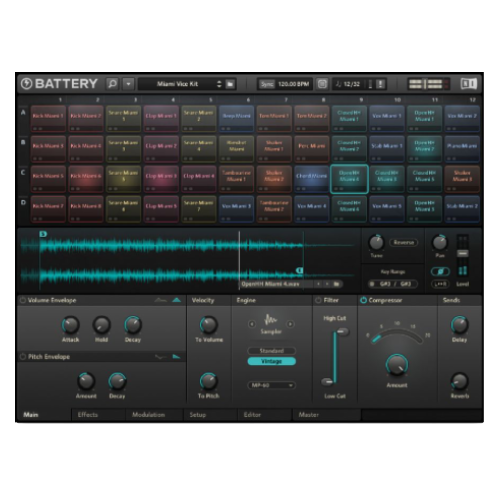Click the Tune knob
500x500 pixels.
(x=376, y=243)
